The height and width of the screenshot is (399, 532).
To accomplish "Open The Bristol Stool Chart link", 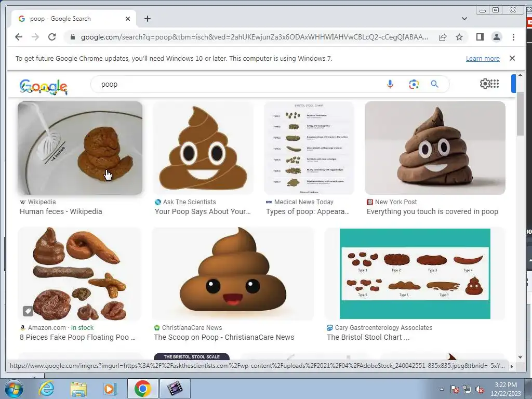I will pos(368,337).
